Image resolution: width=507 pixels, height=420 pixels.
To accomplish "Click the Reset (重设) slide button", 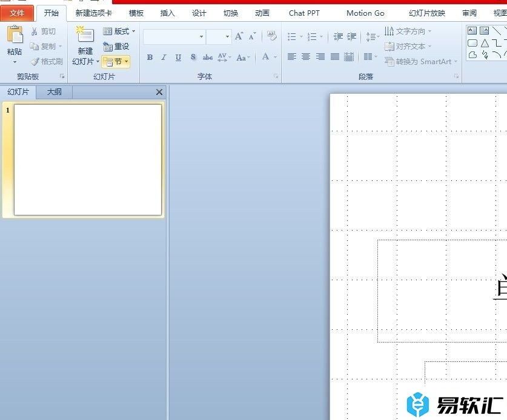I will click(116, 47).
